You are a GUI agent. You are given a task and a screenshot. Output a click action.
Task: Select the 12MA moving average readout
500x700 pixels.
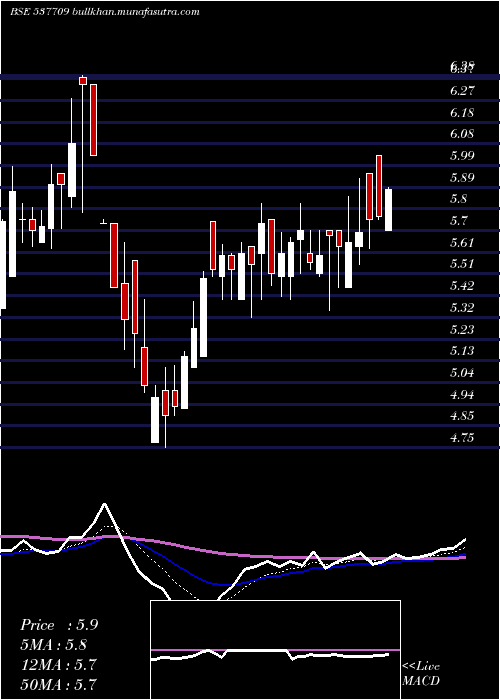pyautogui.click(x=58, y=665)
